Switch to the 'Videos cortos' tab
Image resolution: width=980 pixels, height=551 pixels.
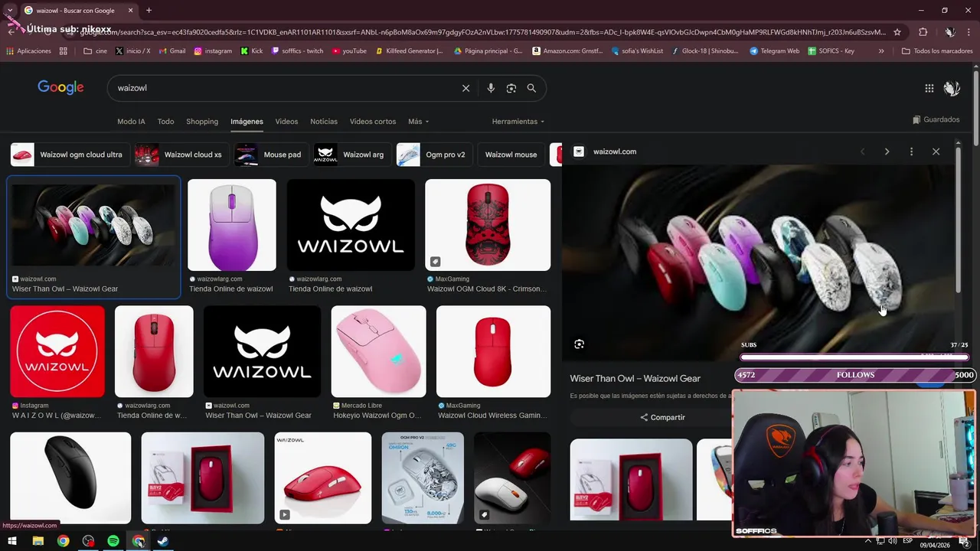point(373,122)
